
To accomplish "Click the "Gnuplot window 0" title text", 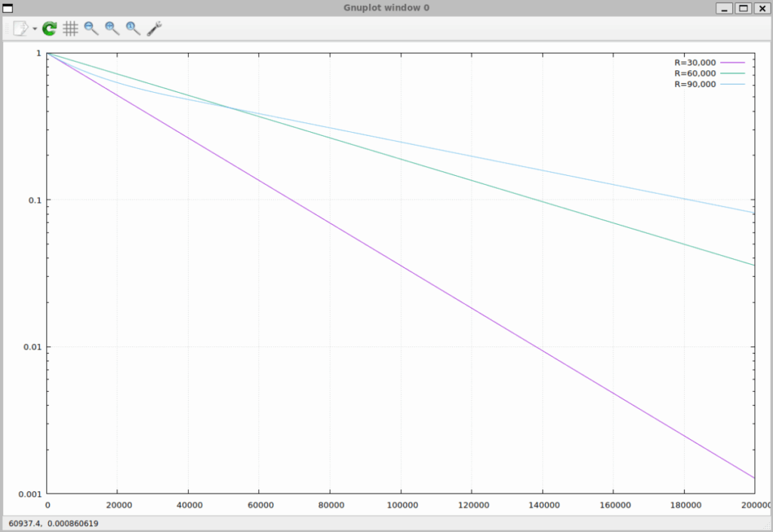I will 386,8.
